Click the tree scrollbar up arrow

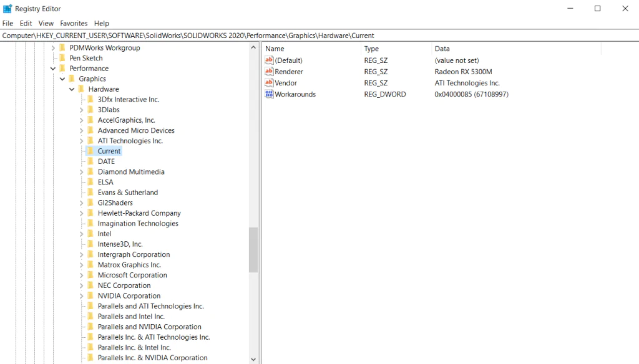253,47
